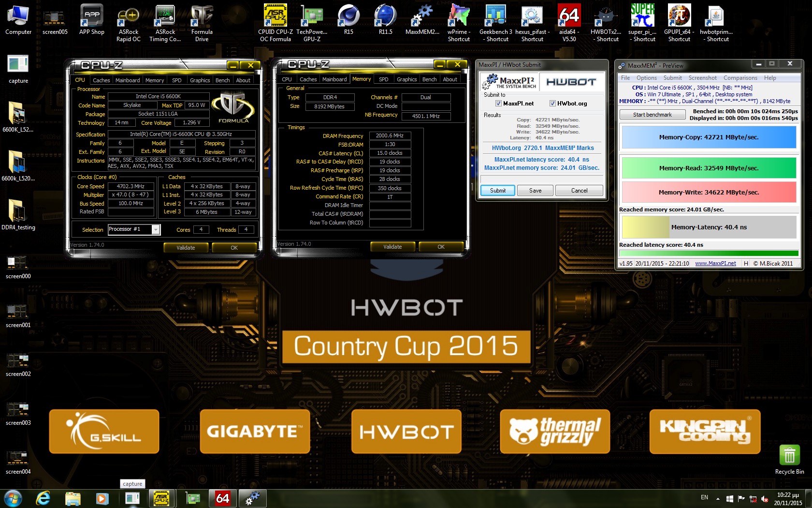Open the www.MaxxPI.net link

(715, 264)
